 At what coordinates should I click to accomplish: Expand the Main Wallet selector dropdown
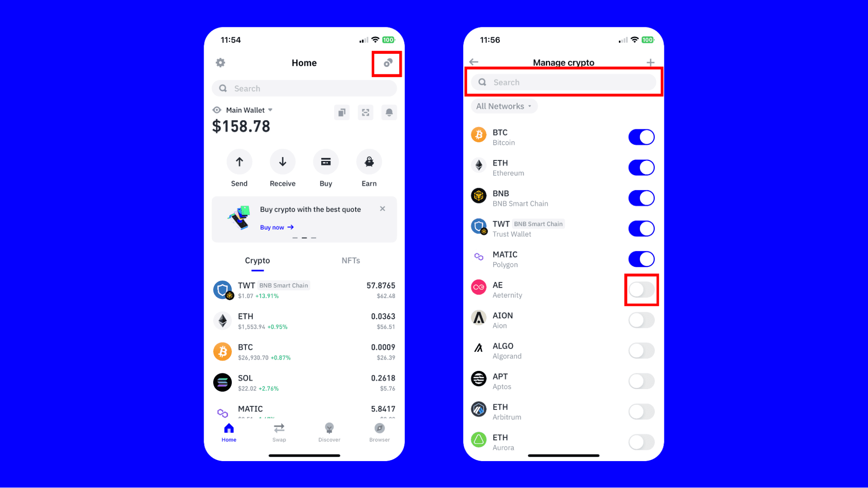248,110
